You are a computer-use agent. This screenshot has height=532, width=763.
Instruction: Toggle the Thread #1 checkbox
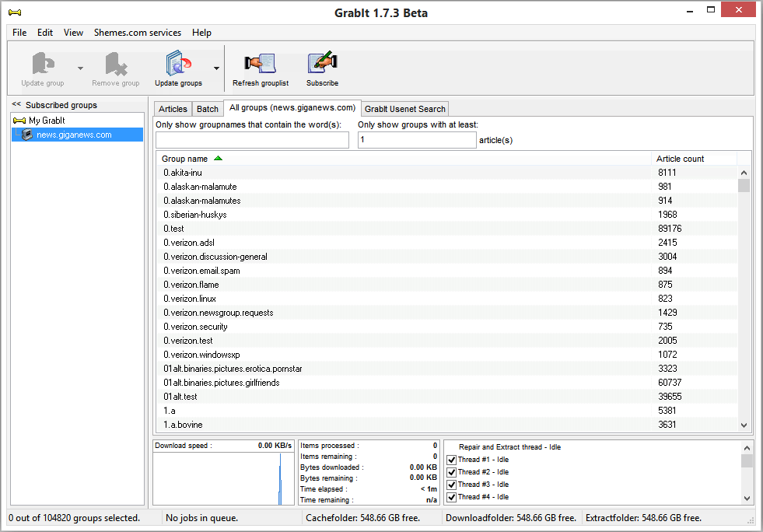click(x=452, y=460)
